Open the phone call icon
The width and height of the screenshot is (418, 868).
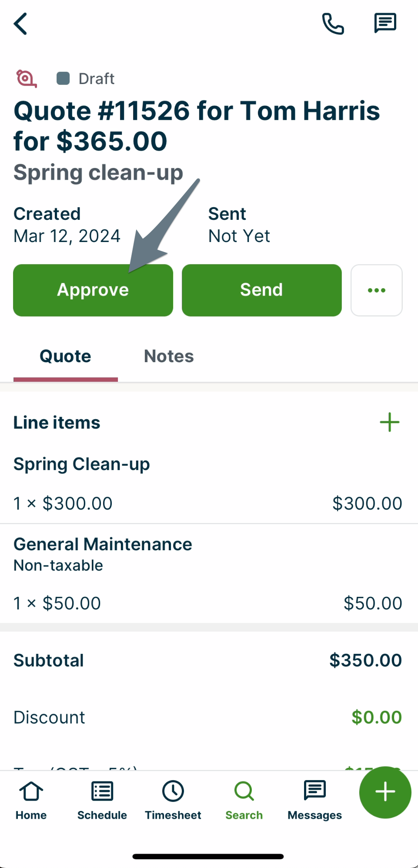pos(333,23)
